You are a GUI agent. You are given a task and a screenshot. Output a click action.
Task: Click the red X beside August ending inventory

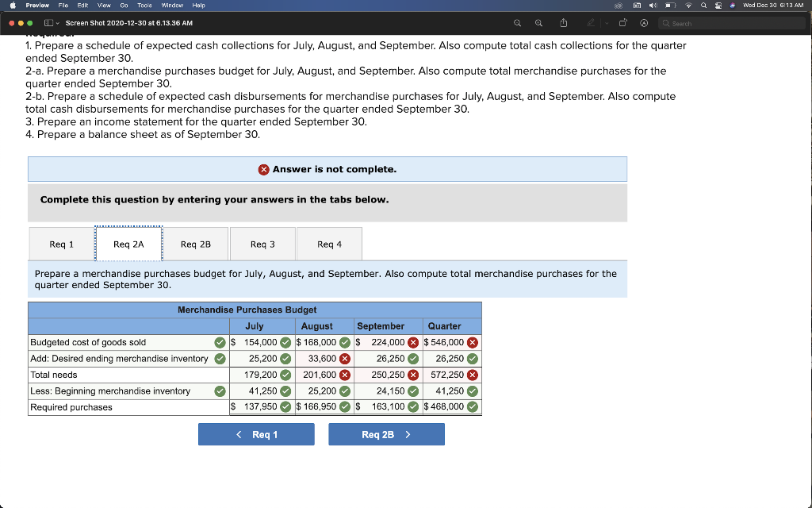pyautogui.click(x=346, y=358)
